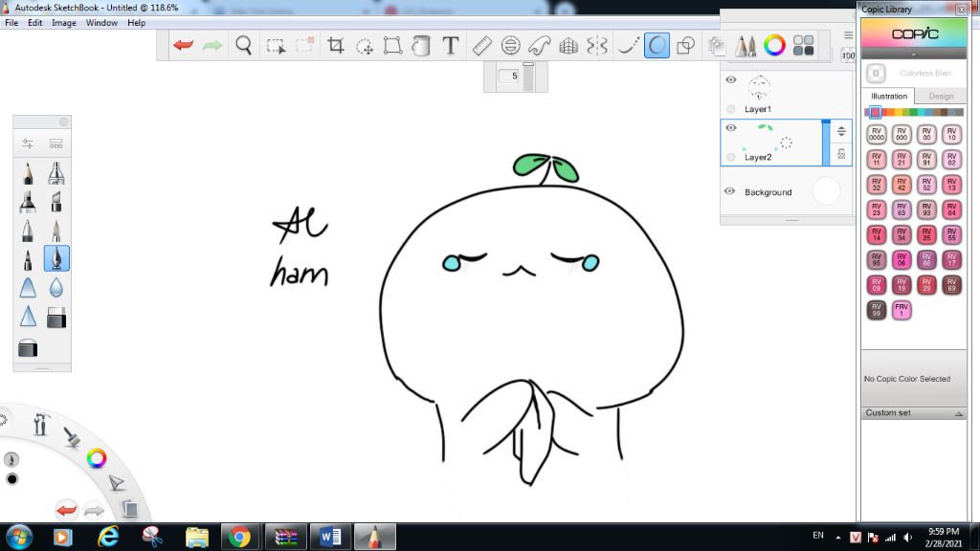Open the Copic Library swatch grid icon
Viewport: 980px width, 551px height.
pos(803,45)
